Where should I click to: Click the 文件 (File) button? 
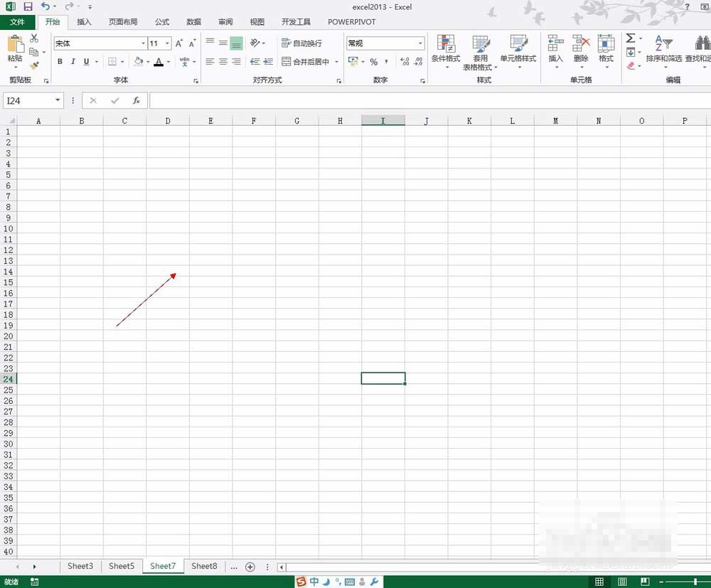click(x=17, y=22)
